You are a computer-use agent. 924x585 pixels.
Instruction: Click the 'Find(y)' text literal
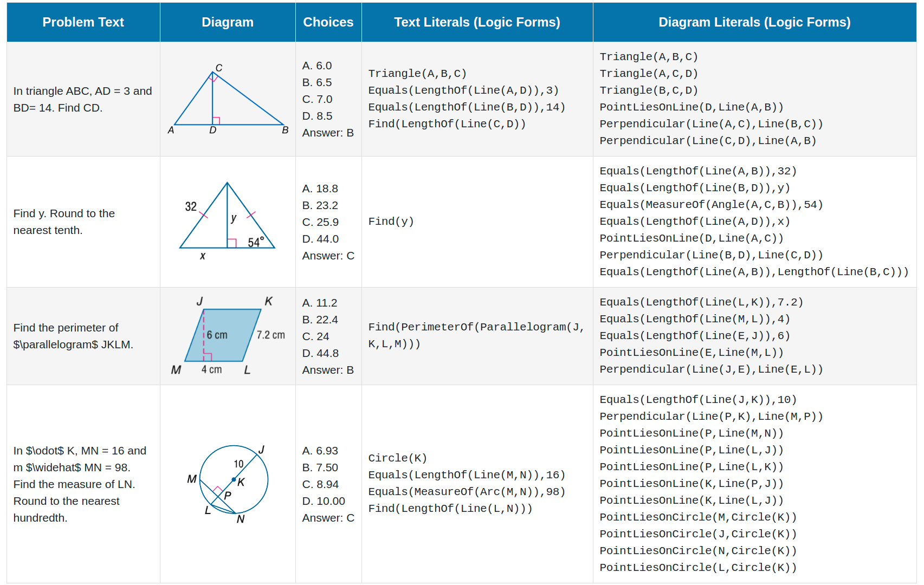coord(391,222)
